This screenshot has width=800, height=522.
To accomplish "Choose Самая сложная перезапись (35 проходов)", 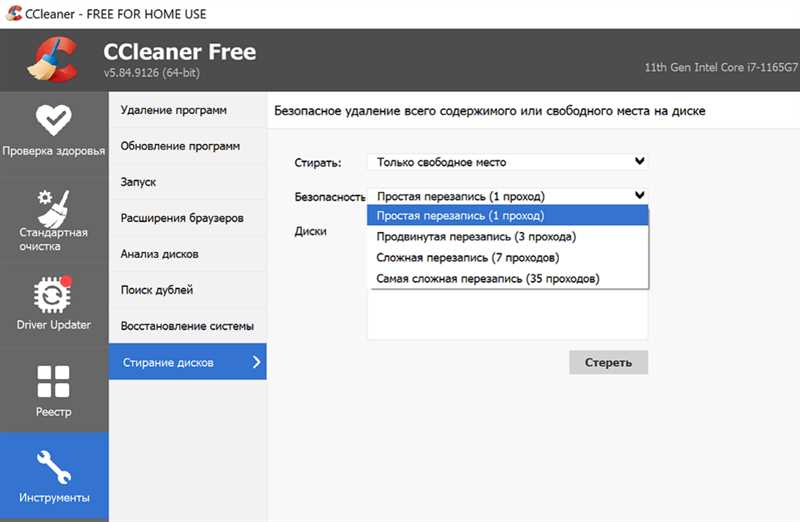I will (508, 279).
